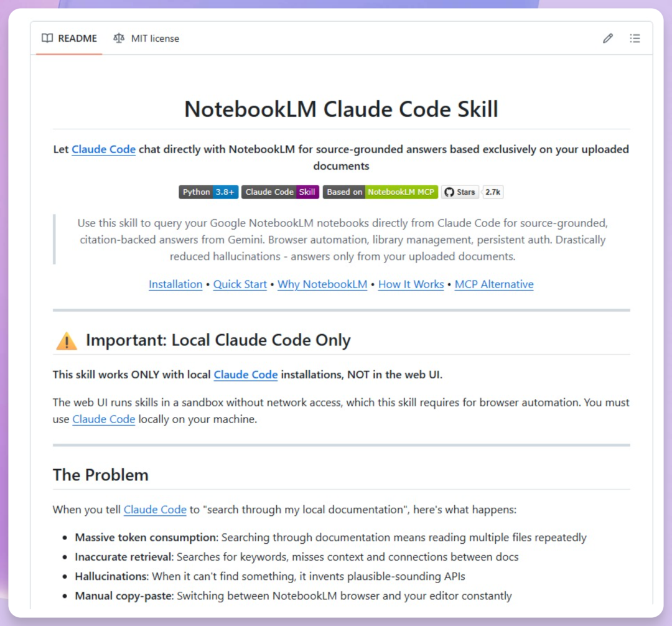The image size is (672, 626).
Task: Click the warning triangle icon
Action: pos(67,341)
